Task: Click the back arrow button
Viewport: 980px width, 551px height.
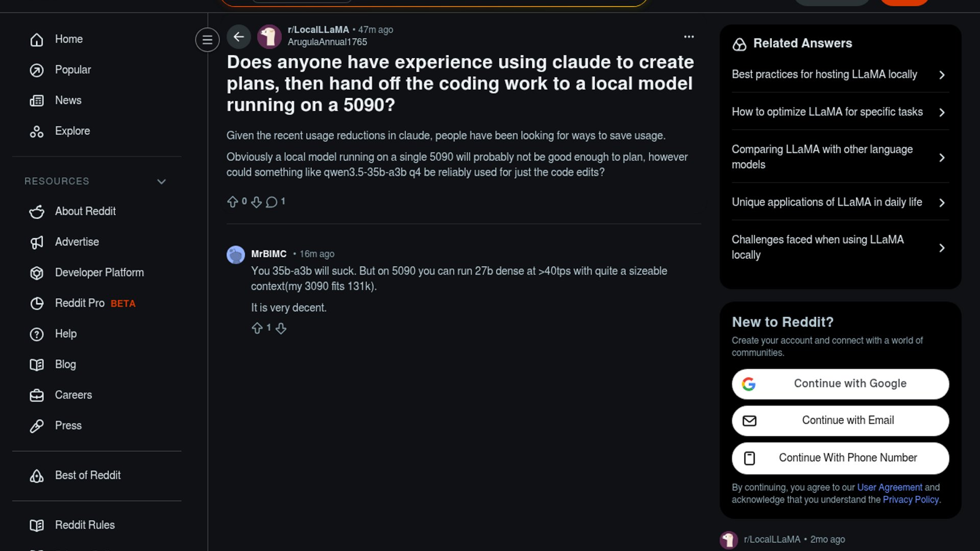Action: [238, 37]
